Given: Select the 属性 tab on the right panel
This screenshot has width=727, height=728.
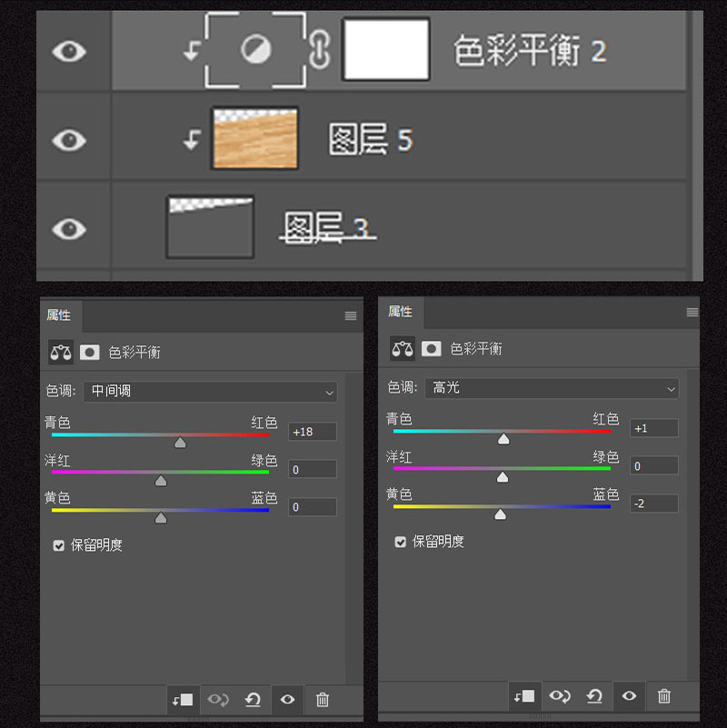Looking at the screenshot, I should pos(400,311).
